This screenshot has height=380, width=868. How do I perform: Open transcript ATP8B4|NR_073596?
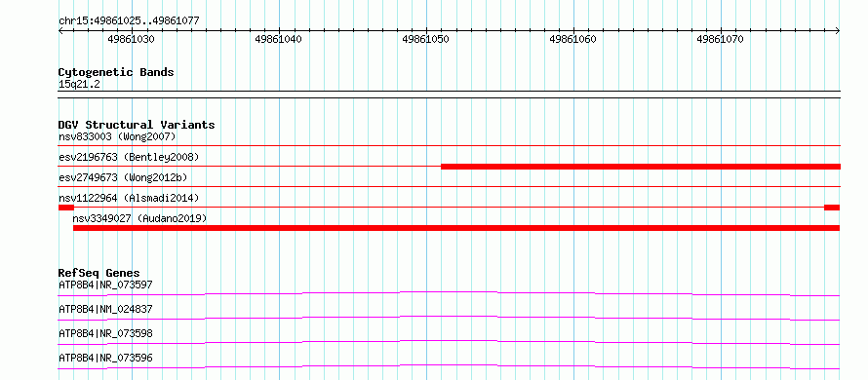click(105, 358)
